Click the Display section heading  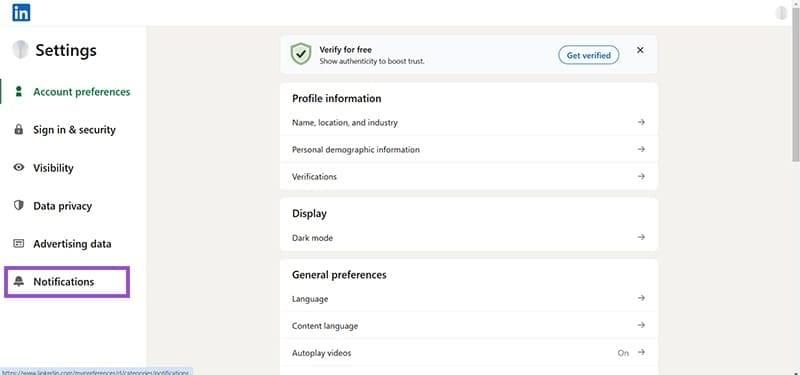[x=309, y=214]
